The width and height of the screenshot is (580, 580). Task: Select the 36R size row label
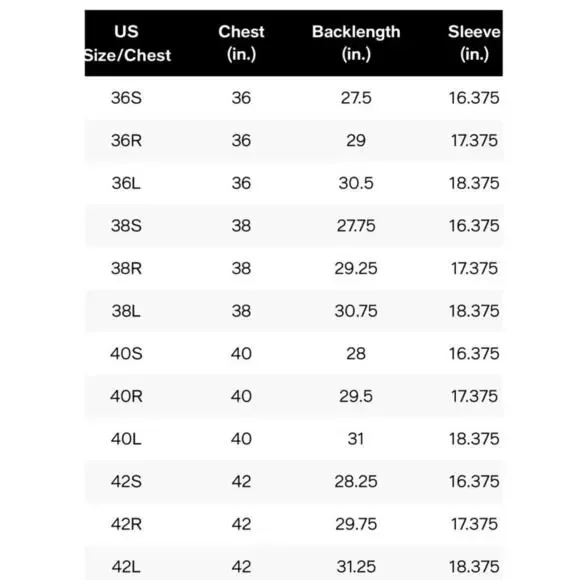pos(126,141)
